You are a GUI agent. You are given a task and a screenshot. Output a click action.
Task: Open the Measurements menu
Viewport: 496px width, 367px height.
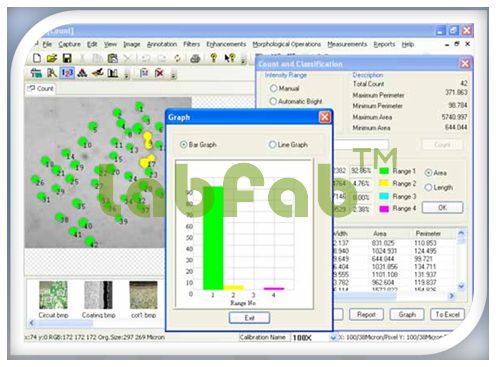tap(347, 44)
